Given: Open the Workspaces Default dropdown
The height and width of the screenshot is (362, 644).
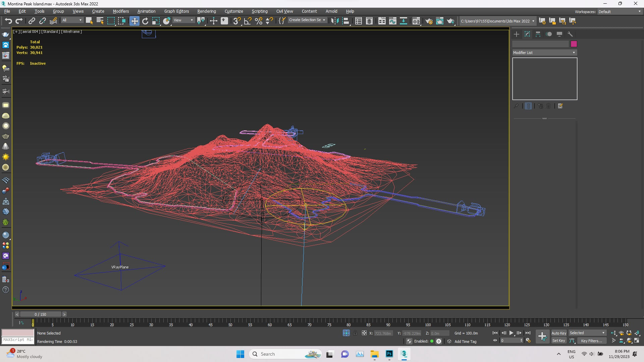Looking at the screenshot, I should tap(619, 12).
